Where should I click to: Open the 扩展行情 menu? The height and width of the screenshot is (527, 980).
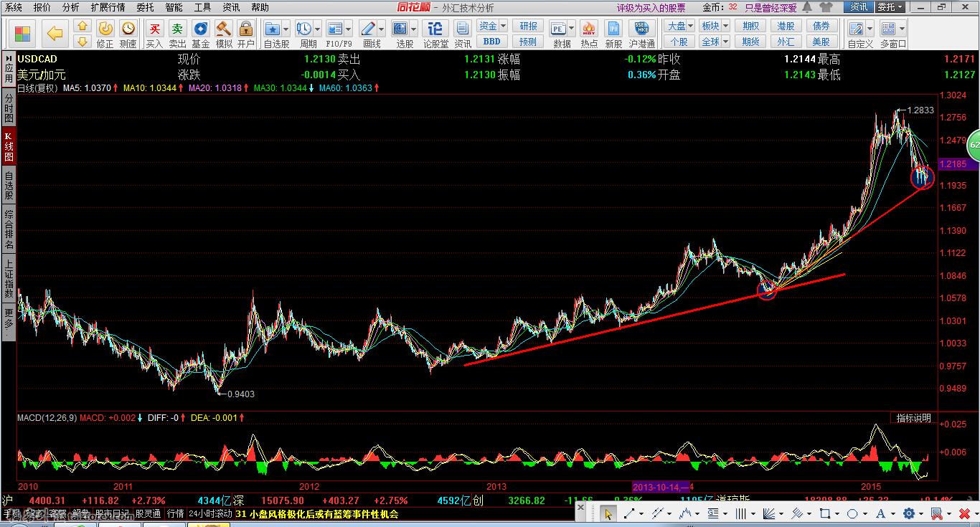(108, 7)
